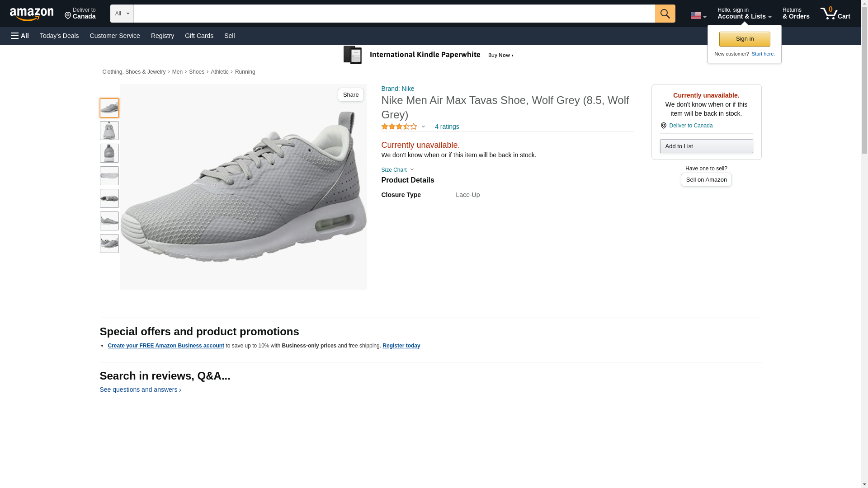Open the 4 ratings link
This screenshot has height=488, width=868.
click(x=447, y=127)
